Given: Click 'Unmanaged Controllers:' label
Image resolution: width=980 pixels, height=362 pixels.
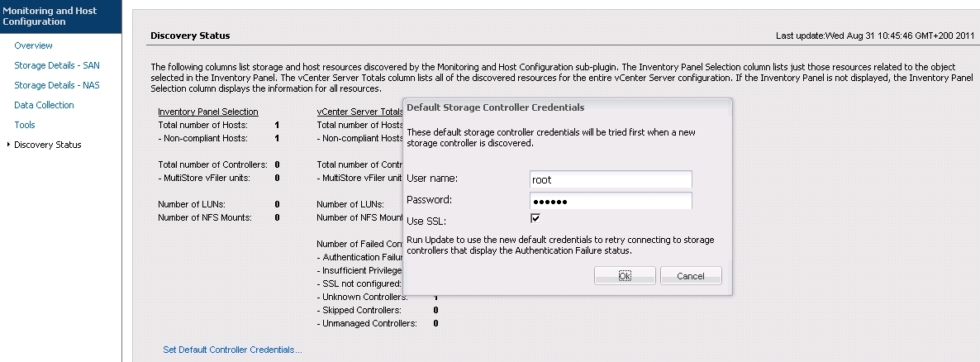Looking at the screenshot, I should [367, 323].
